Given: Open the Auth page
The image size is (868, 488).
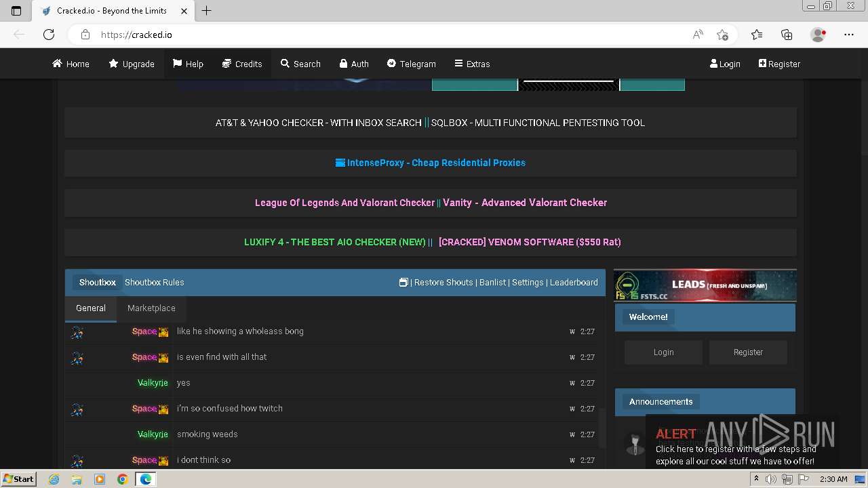Looking at the screenshot, I should coord(354,64).
